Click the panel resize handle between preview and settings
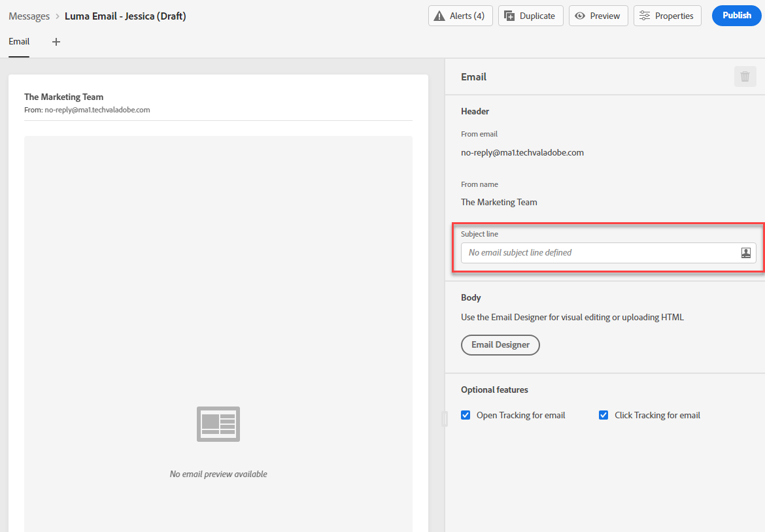Viewport: 765px width, 532px height. point(445,418)
